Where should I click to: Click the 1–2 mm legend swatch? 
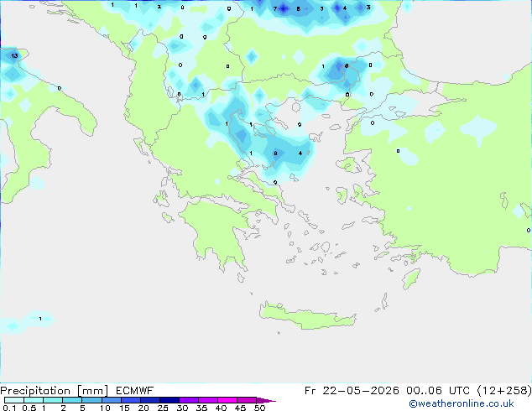tap(53, 400)
